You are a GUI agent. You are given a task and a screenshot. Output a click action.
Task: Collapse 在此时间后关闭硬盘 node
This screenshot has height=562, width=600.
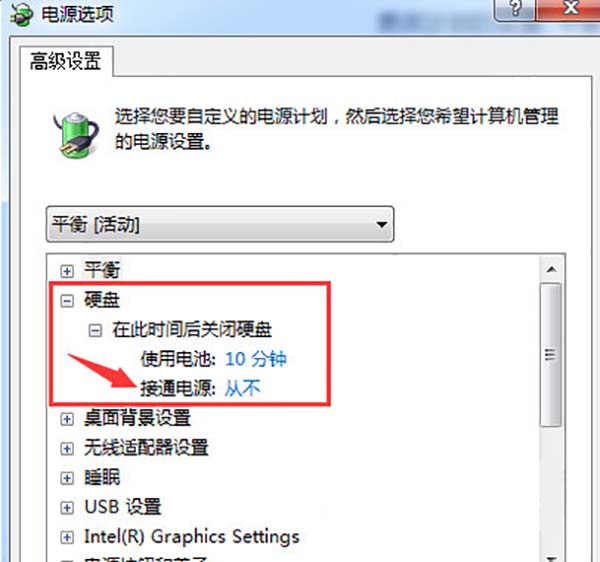coord(95,330)
